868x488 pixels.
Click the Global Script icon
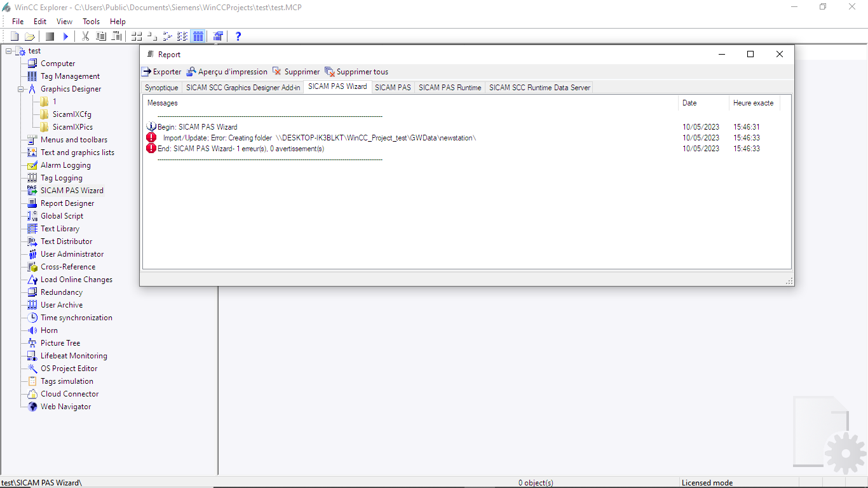[32, 216]
